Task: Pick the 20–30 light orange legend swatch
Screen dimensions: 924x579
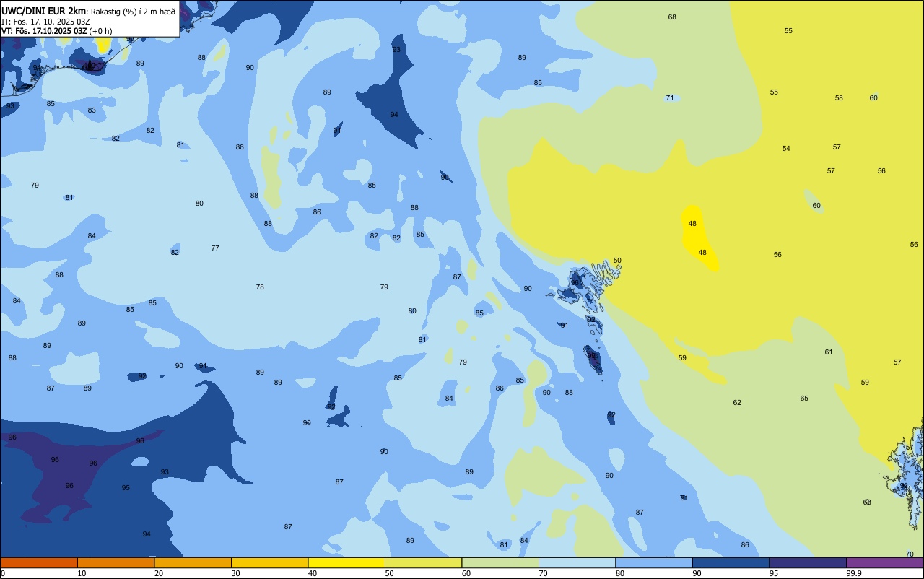Action: (193, 562)
